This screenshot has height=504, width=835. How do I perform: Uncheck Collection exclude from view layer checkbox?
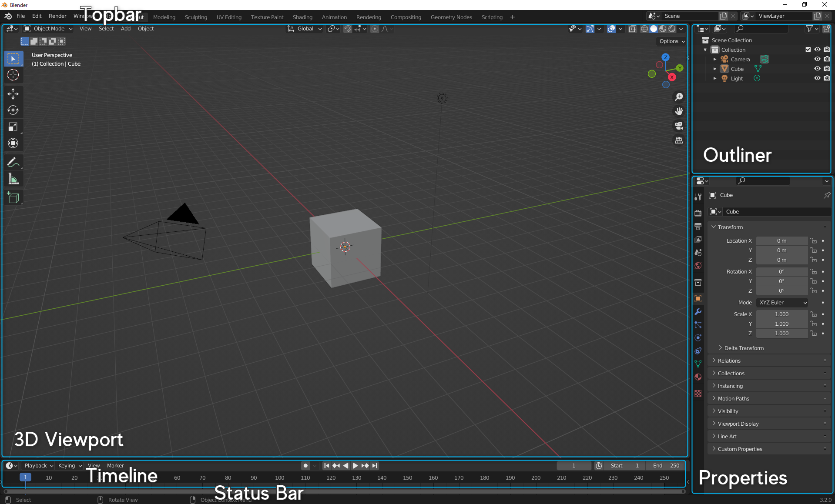click(808, 50)
